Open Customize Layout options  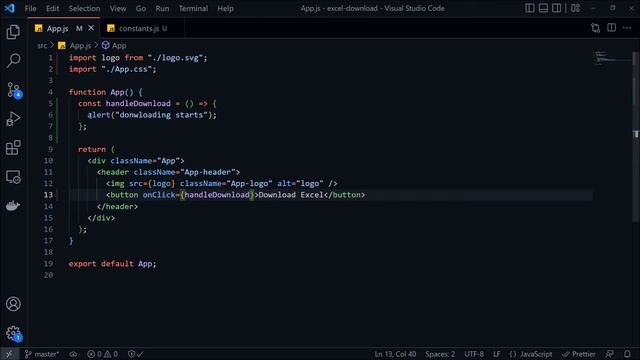coord(575,8)
